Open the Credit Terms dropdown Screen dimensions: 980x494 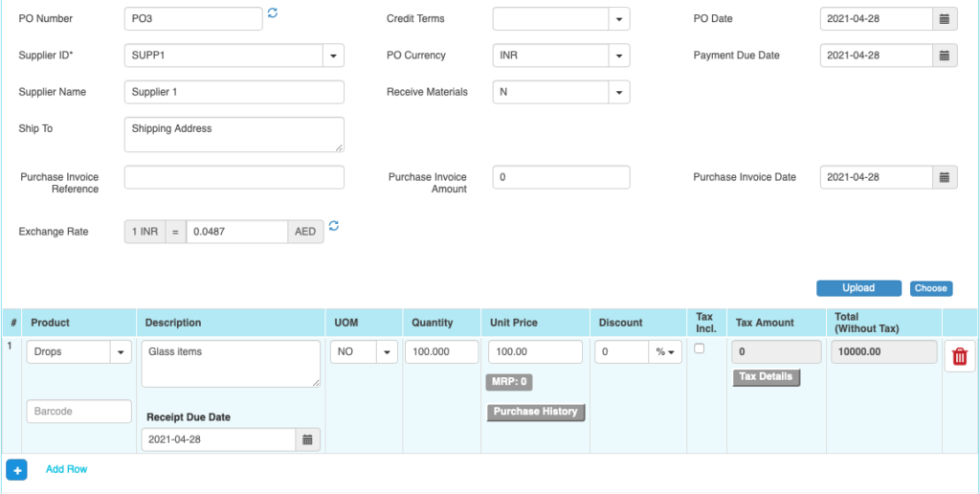tap(619, 19)
